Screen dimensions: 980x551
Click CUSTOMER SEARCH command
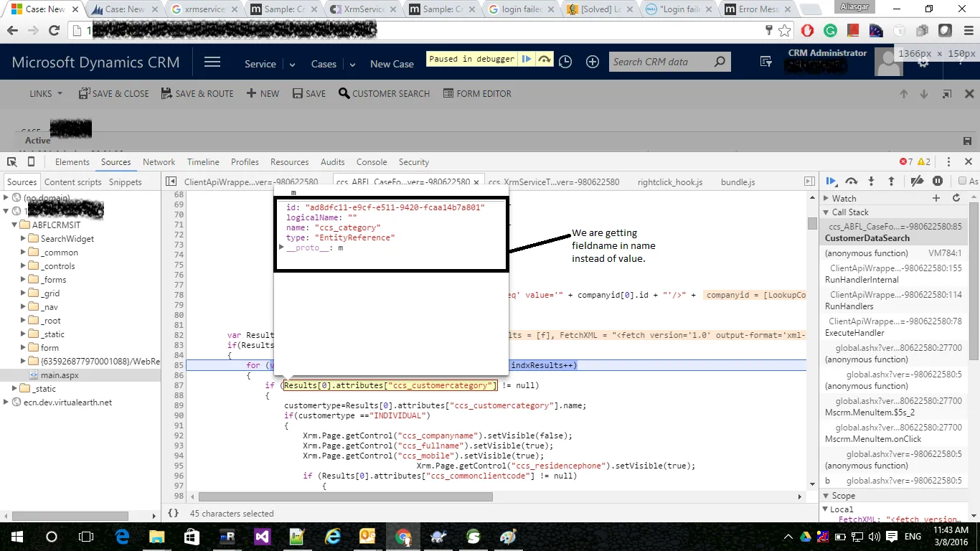click(x=385, y=93)
